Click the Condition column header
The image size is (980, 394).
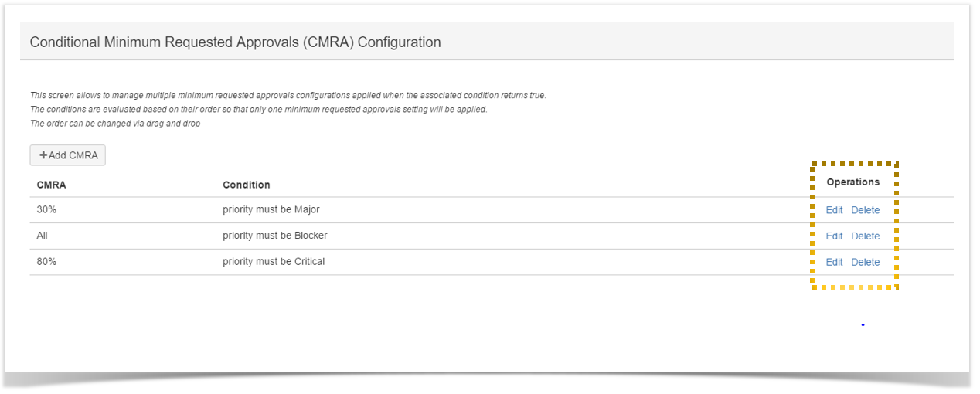pos(247,185)
